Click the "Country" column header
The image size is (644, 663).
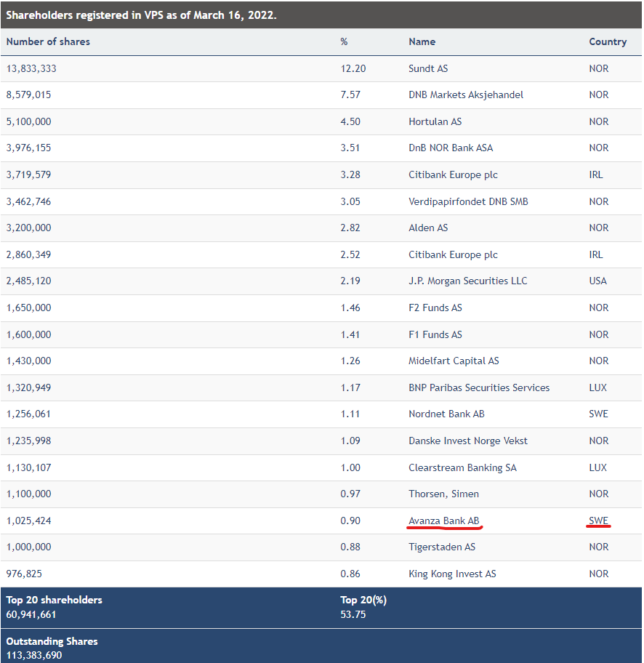coord(607,41)
